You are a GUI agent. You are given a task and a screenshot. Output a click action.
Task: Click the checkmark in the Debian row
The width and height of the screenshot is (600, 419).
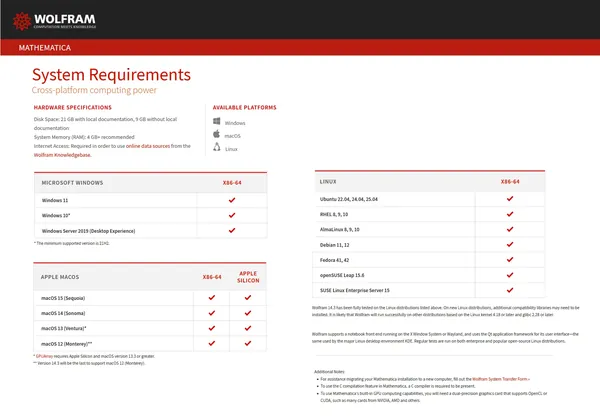click(x=510, y=244)
